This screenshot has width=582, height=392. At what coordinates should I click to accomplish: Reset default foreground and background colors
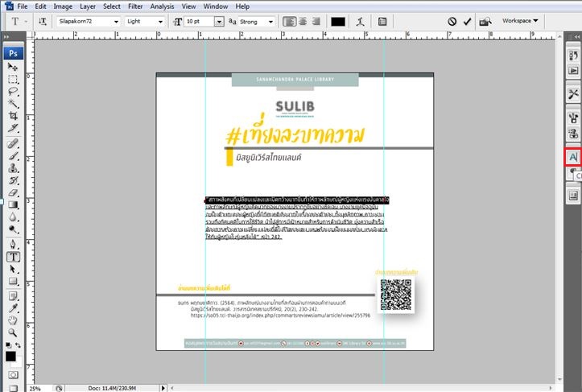(x=9, y=345)
